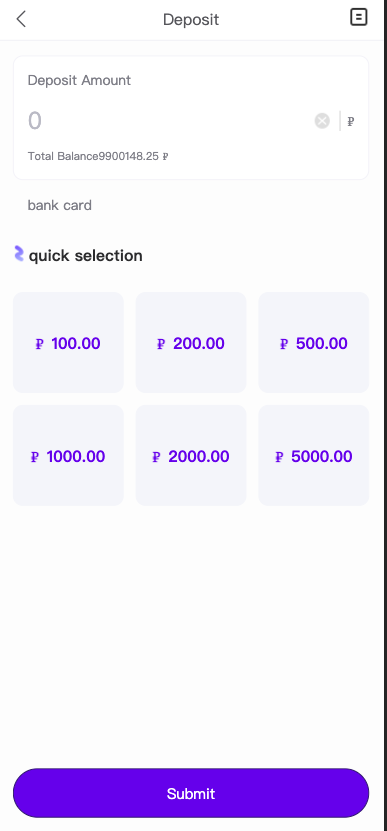Screen dimensions: 387x831
Task: Choose the ₽ 100.00 quick amount
Action: (68, 342)
